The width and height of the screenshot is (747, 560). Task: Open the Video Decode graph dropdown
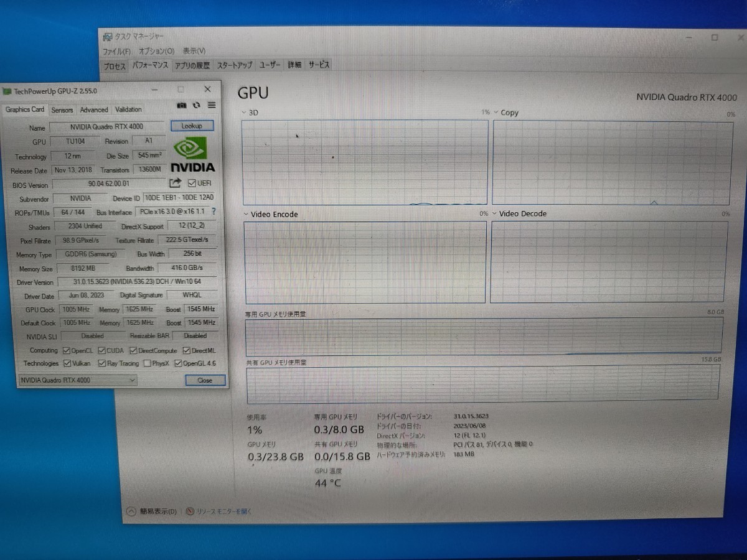pyautogui.click(x=494, y=213)
